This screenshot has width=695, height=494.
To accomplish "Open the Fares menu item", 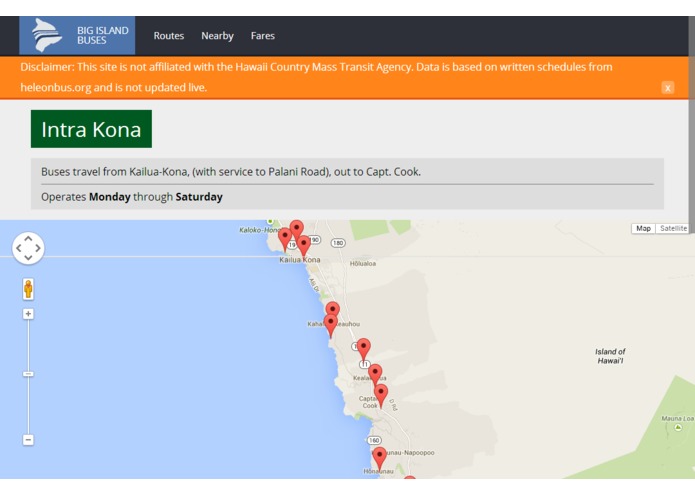I will point(263,36).
